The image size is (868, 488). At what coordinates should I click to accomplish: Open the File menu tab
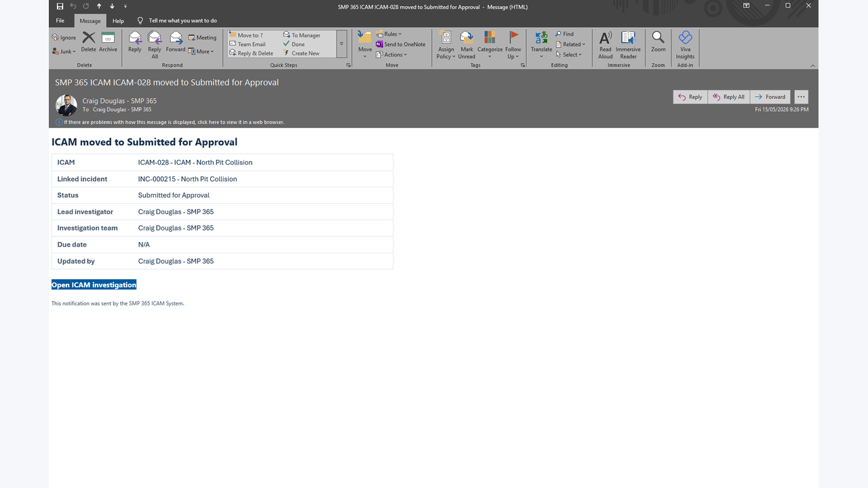pos(60,21)
